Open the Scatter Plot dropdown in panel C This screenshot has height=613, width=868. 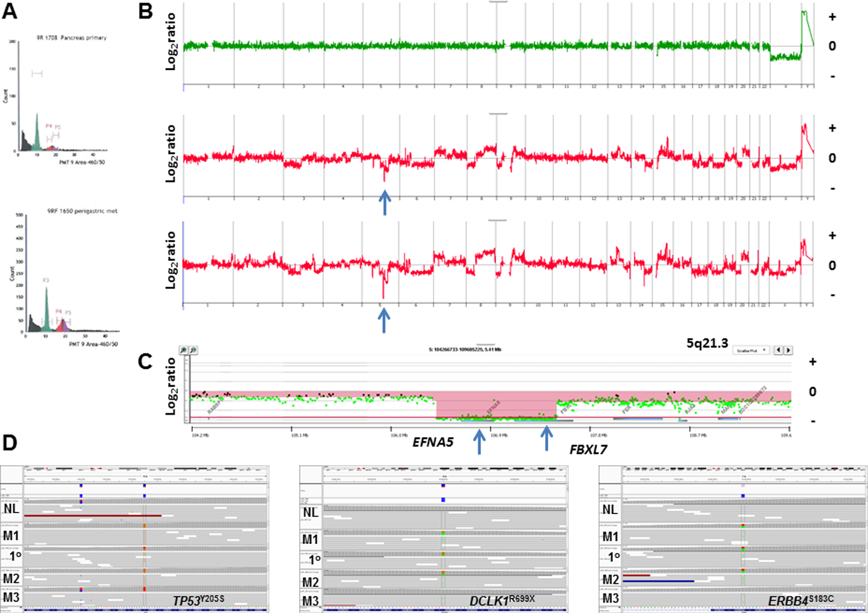(x=751, y=350)
